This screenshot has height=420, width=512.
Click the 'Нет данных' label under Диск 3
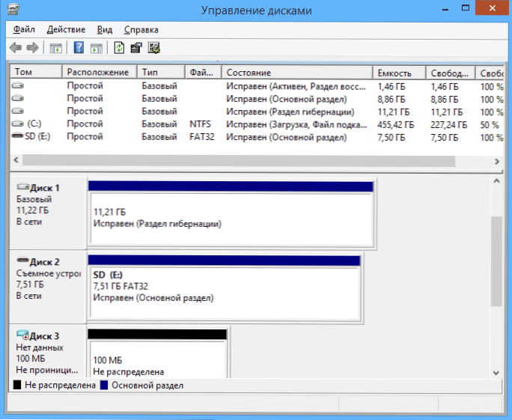40,347
